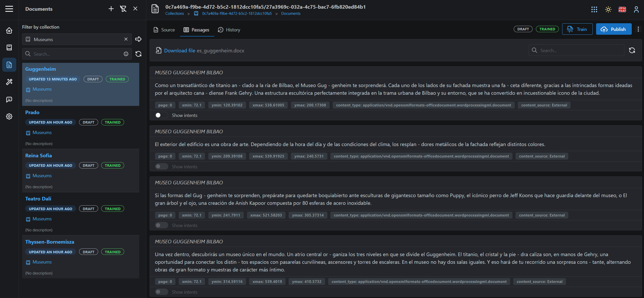Go to Home in sidebar
The width and height of the screenshot is (644, 298).
pyautogui.click(x=9, y=31)
